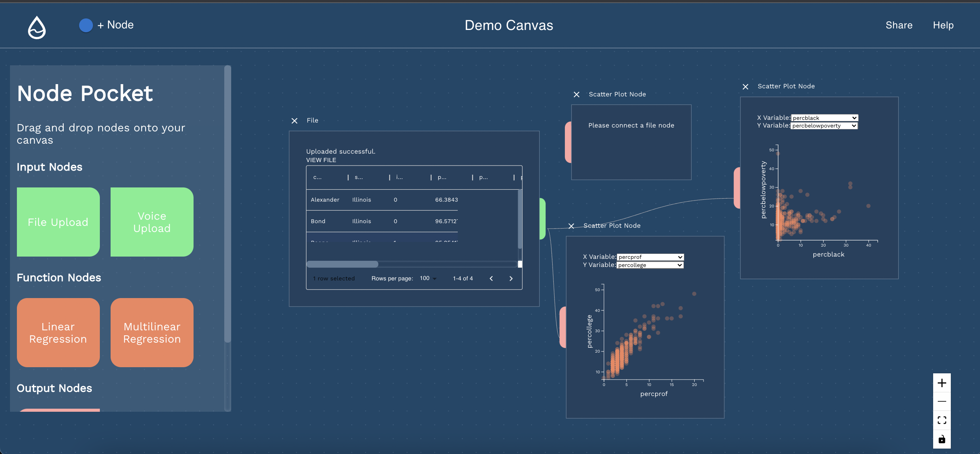Open the Share menu
The image size is (980, 454).
pos(899,25)
